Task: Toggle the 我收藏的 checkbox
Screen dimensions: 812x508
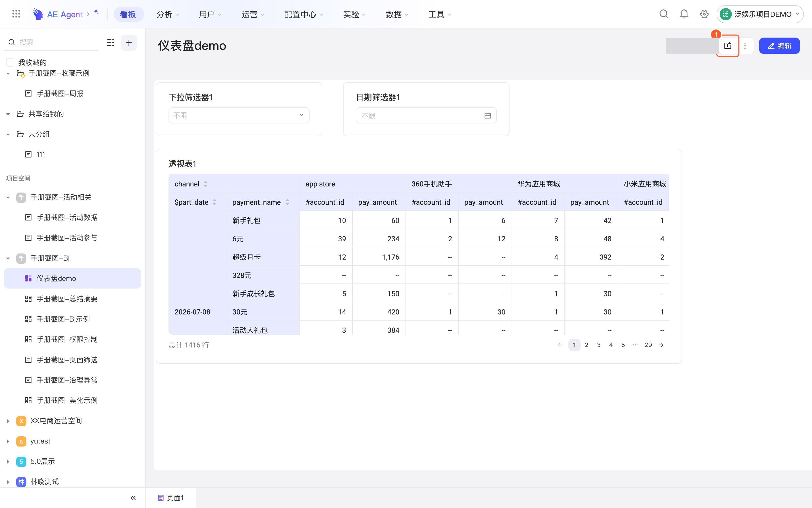Action: click(10, 62)
